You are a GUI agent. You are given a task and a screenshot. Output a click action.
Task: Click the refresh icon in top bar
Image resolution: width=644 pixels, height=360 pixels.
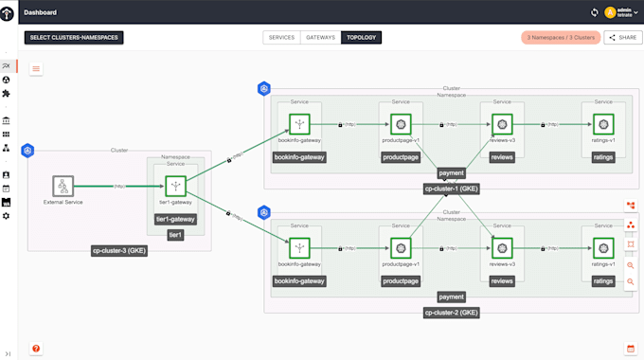pyautogui.click(x=595, y=12)
